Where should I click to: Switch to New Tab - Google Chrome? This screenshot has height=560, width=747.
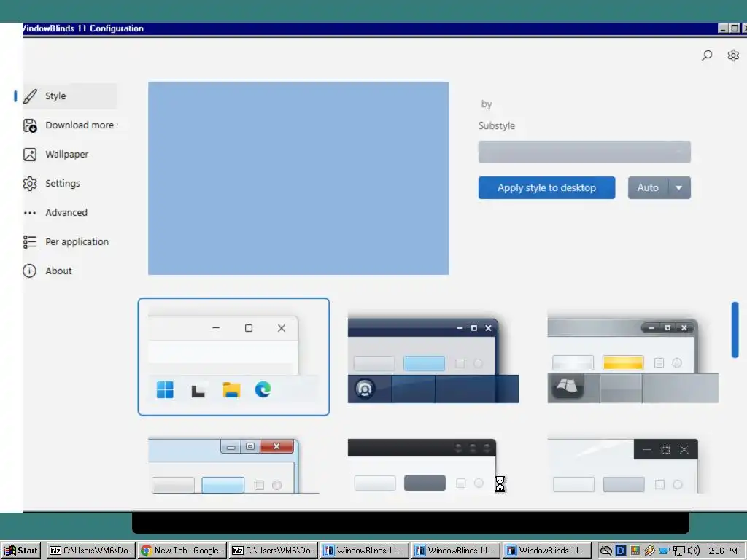pos(183,551)
